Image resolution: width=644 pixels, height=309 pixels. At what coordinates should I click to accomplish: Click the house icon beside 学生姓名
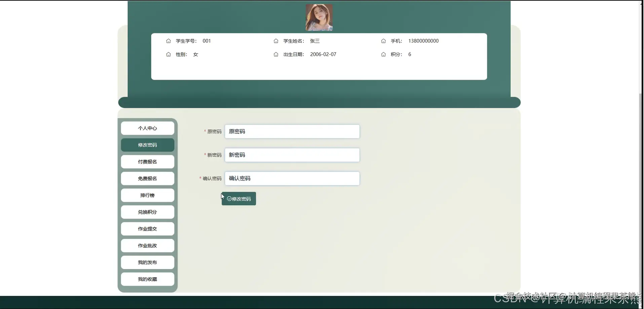pos(276,41)
